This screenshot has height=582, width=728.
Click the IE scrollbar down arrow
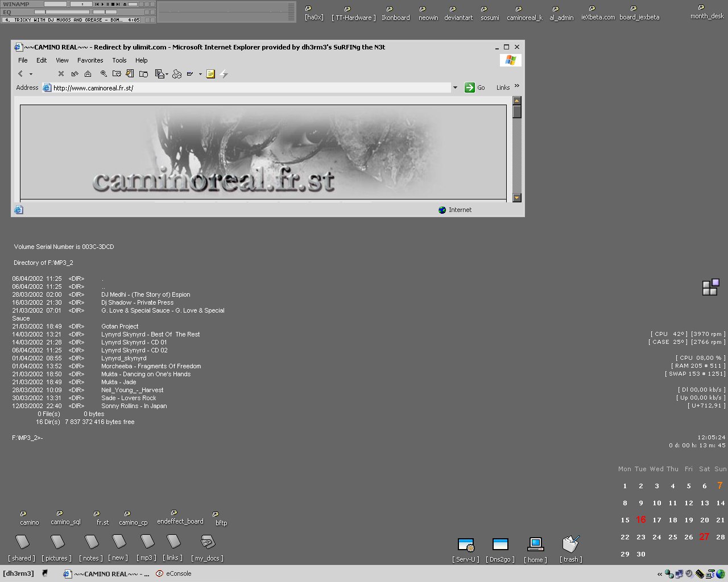517,198
